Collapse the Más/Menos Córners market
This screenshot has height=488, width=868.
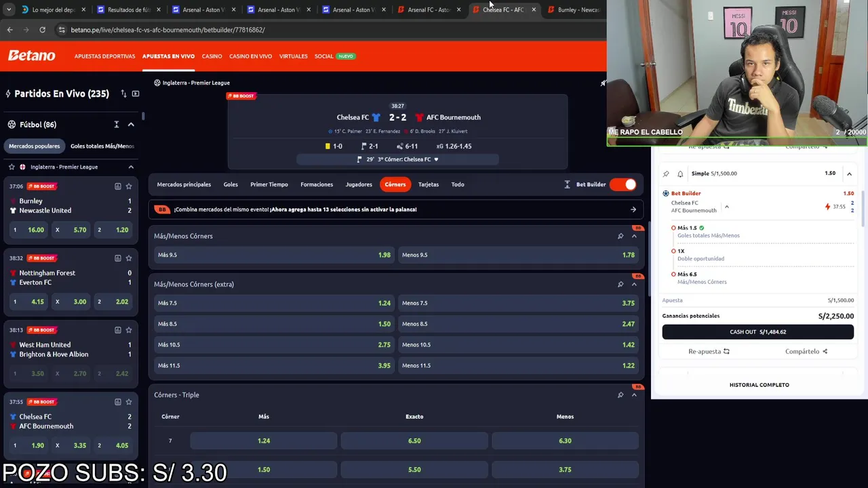[x=634, y=236]
